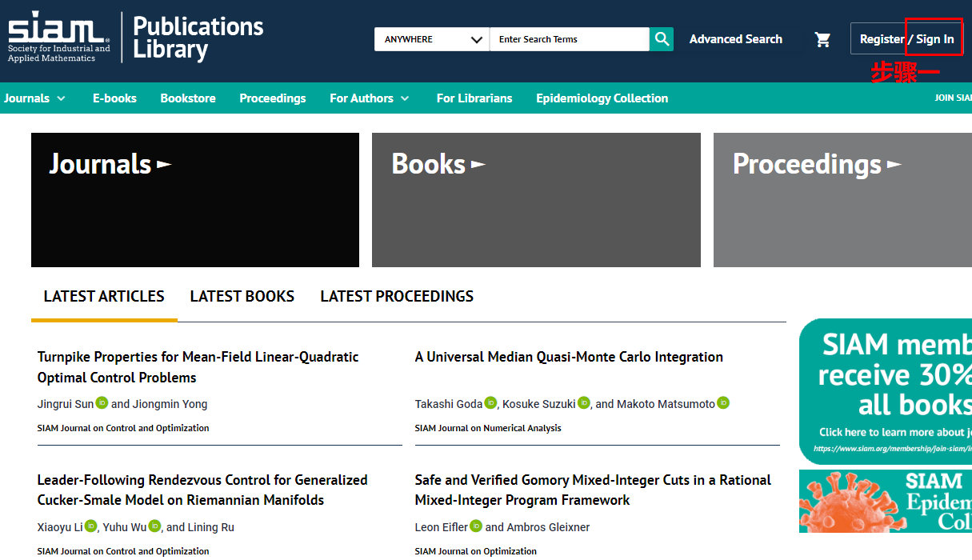Open Yuhu Wu's ORCID icon
Viewport: 972px width, 560px height.
pyautogui.click(x=155, y=526)
